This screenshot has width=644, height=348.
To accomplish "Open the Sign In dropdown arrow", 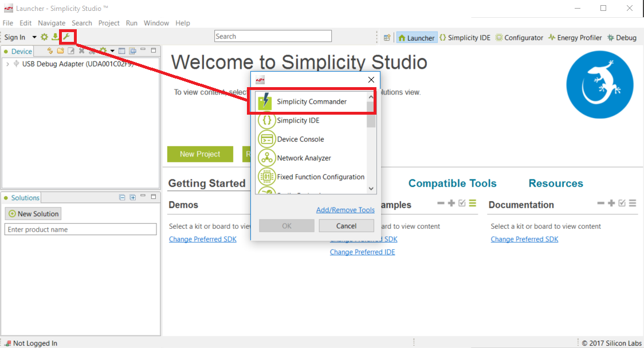I will 34,37.
